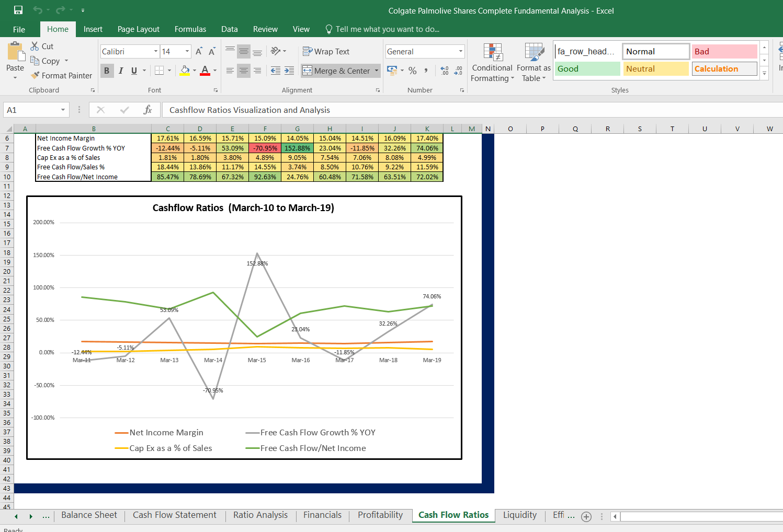Viewport: 783px width, 532px height.
Task: Apply red font color with the A icon
Action: point(205,71)
